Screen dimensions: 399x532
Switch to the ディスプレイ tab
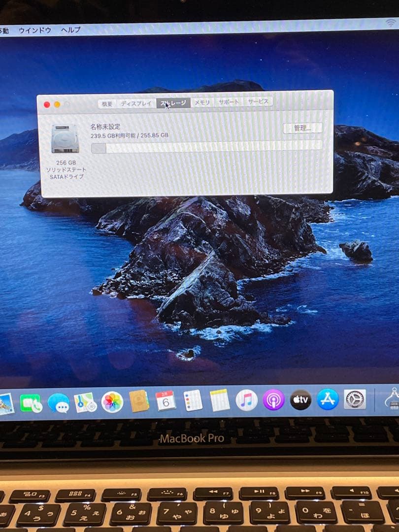point(135,103)
